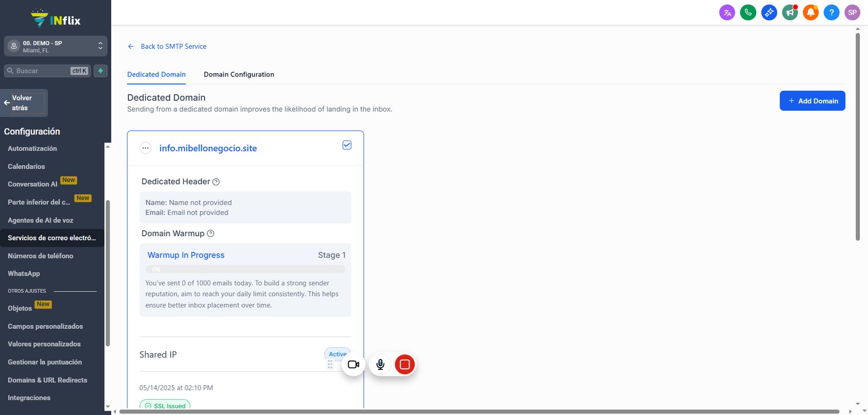Image resolution: width=868 pixels, height=415 pixels.
Task: Open the orange notifications bell
Action: click(x=810, y=12)
